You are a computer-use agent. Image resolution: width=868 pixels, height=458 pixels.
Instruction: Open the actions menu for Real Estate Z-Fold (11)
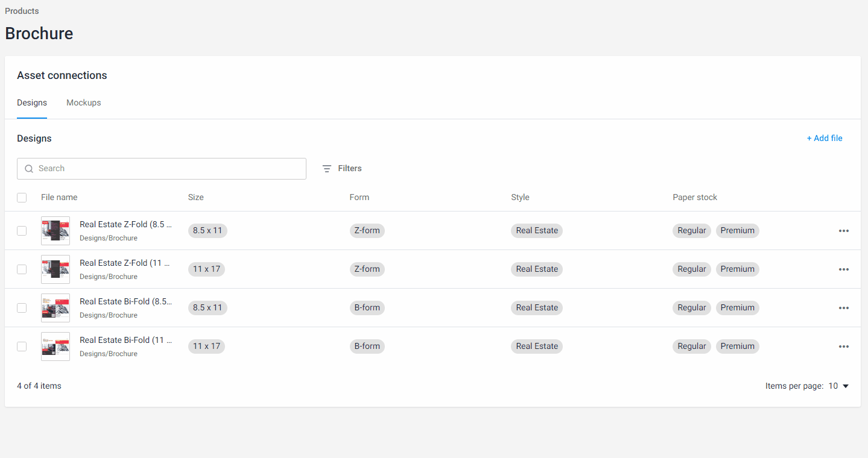843,269
